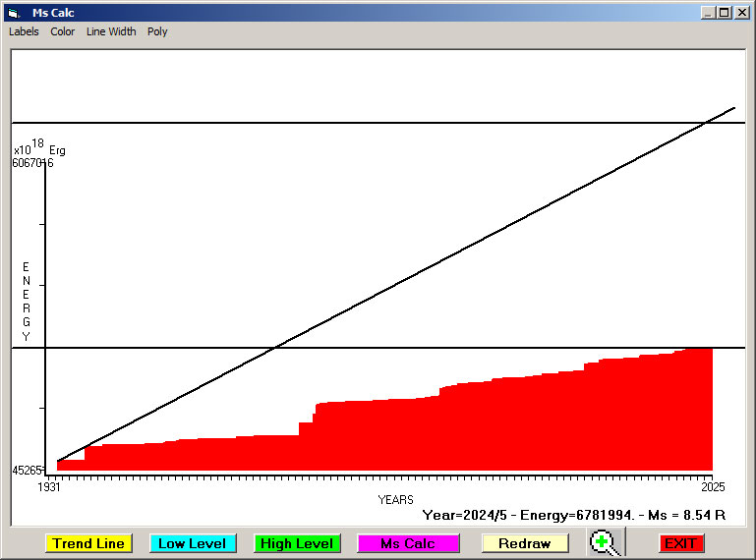Open the Poly menu
Viewport: 756px width, 560px height.
click(x=157, y=31)
